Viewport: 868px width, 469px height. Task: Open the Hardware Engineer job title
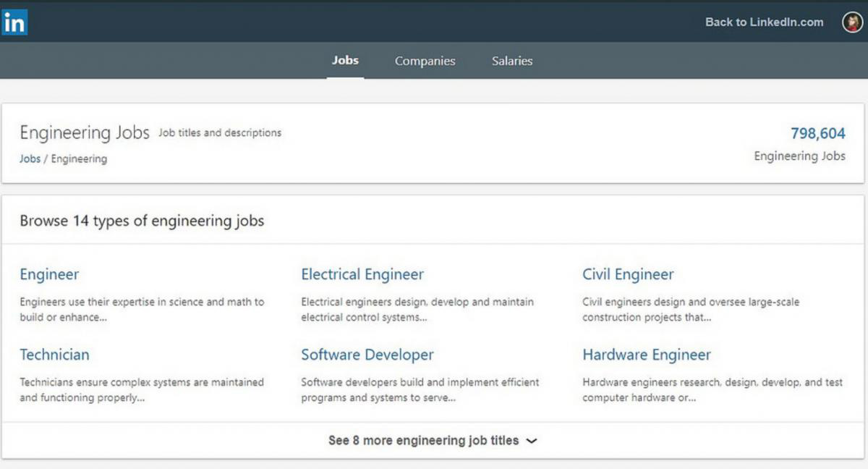(647, 355)
